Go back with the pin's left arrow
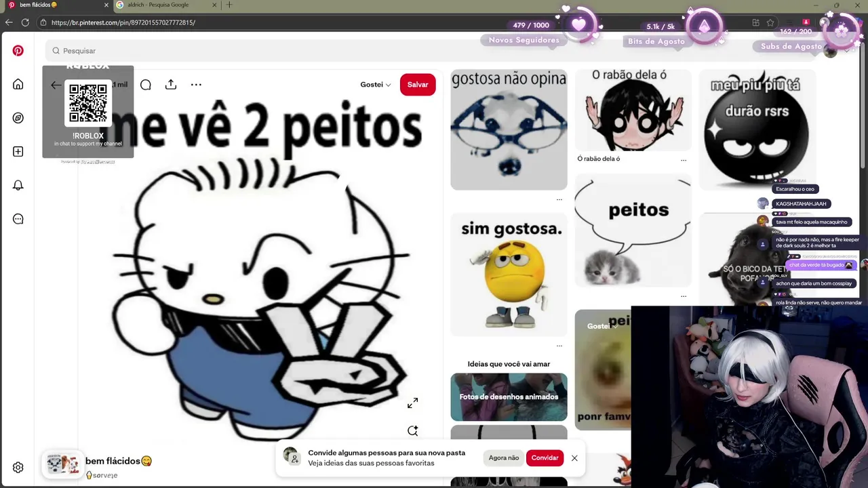Viewport: 868px width, 488px height. pos(56,85)
